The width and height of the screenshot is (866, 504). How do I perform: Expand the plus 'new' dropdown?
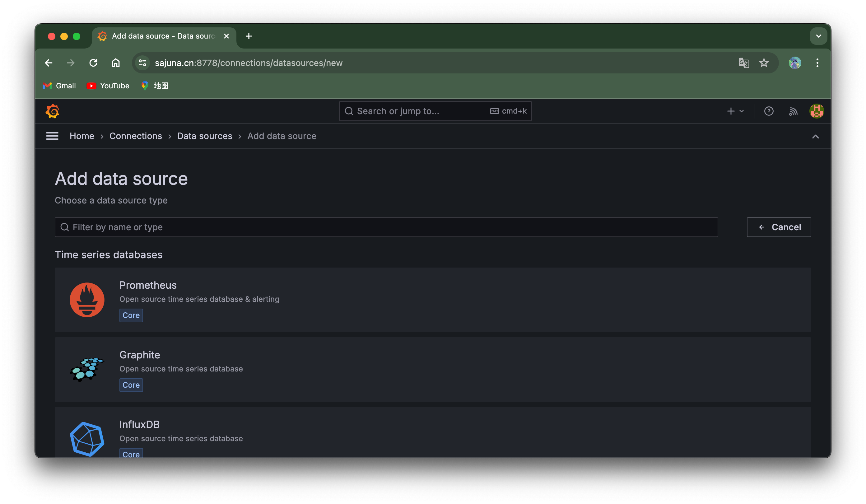(735, 111)
